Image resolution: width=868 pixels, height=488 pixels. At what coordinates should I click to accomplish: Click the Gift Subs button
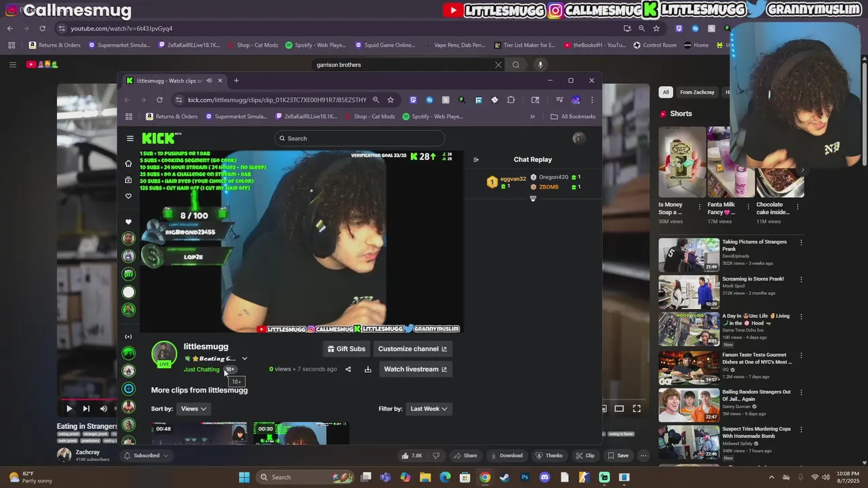pyautogui.click(x=347, y=349)
